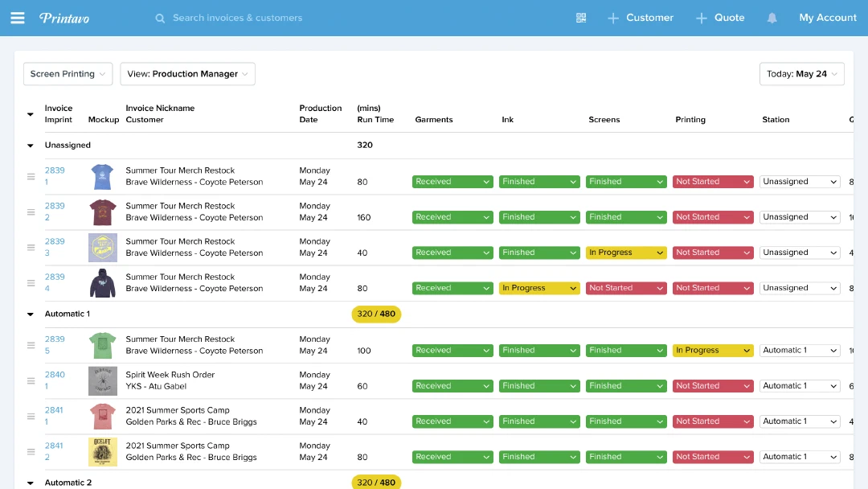Image resolution: width=868 pixels, height=489 pixels.
Task: Select 'Golden Parks & Rec - Bruce Briggs' for 2841 imprint 1
Action: [x=191, y=421]
